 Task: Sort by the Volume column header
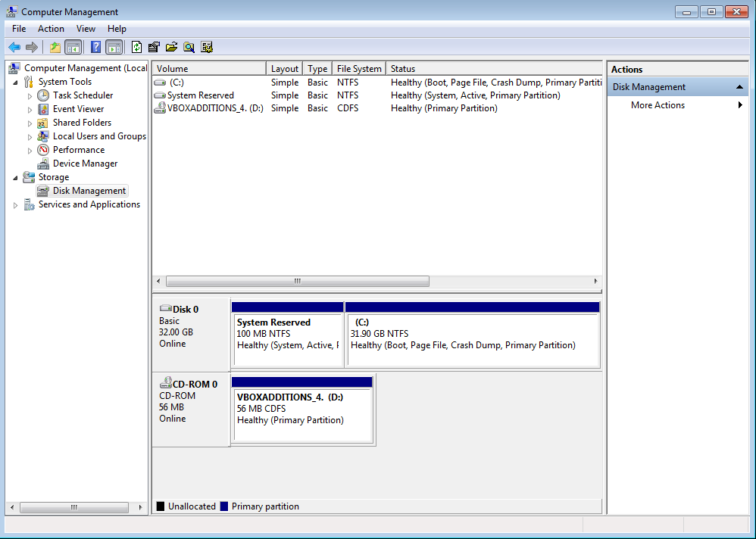tap(209, 68)
